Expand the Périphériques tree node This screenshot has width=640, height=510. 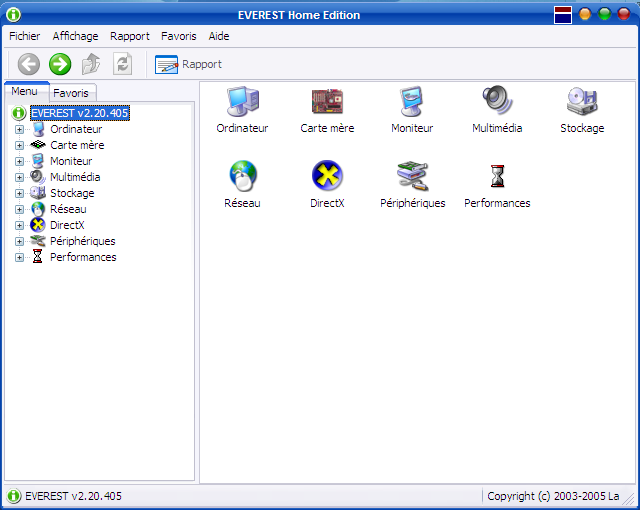(19, 241)
